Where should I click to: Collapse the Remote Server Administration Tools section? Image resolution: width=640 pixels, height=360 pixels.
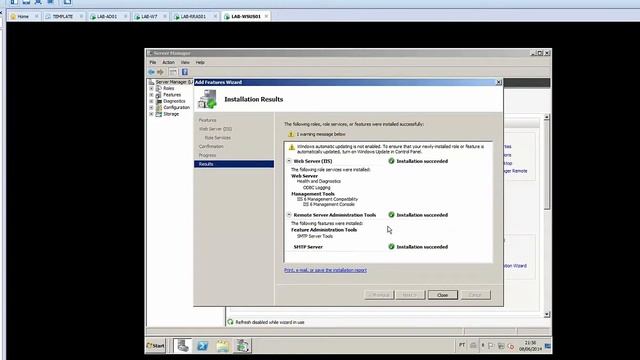289,215
